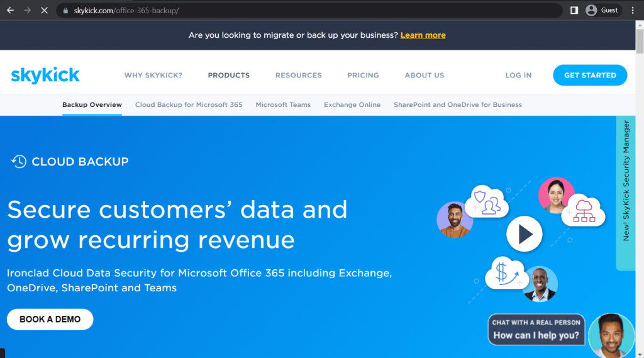Open the New! SkyKick Security Manager side tab
Image resolution: width=644 pixels, height=358 pixels.
pos(626,193)
